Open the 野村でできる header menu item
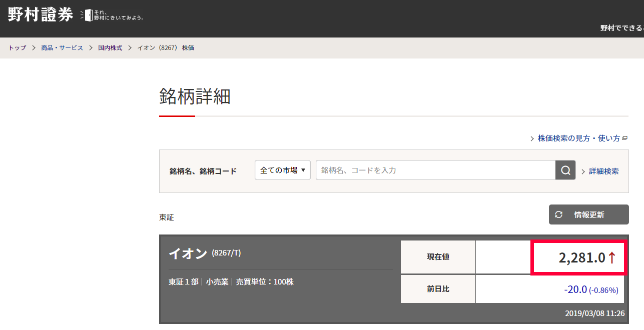This screenshot has width=644, height=330. (x=621, y=28)
